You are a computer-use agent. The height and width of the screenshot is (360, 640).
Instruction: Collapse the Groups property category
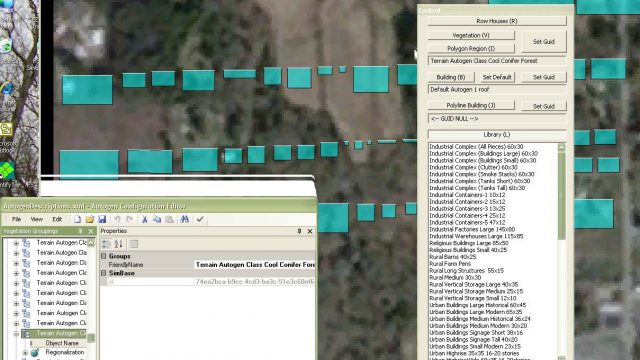104,256
